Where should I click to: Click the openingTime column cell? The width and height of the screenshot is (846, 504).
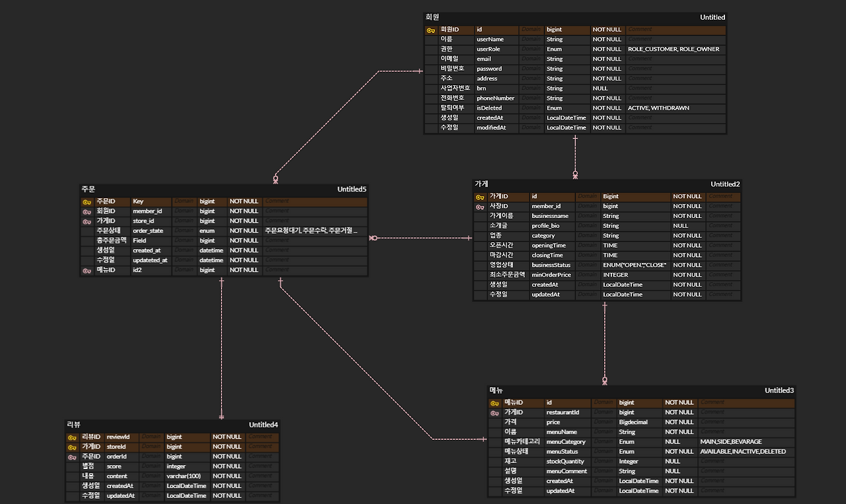[x=553, y=246]
